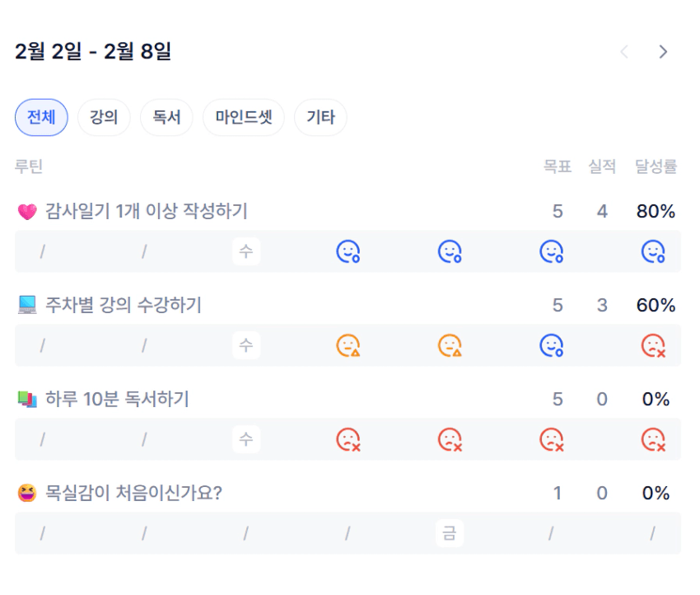The image size is (700, 595).
Task: Click Saturday's blue smiley in 주차별 강의 row
Action: click(x=551, y=345)
